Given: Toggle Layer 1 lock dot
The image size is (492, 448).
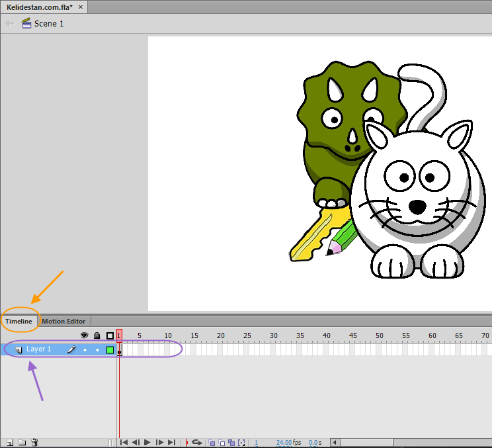Looking at the screenshot, I should point(98,350).
